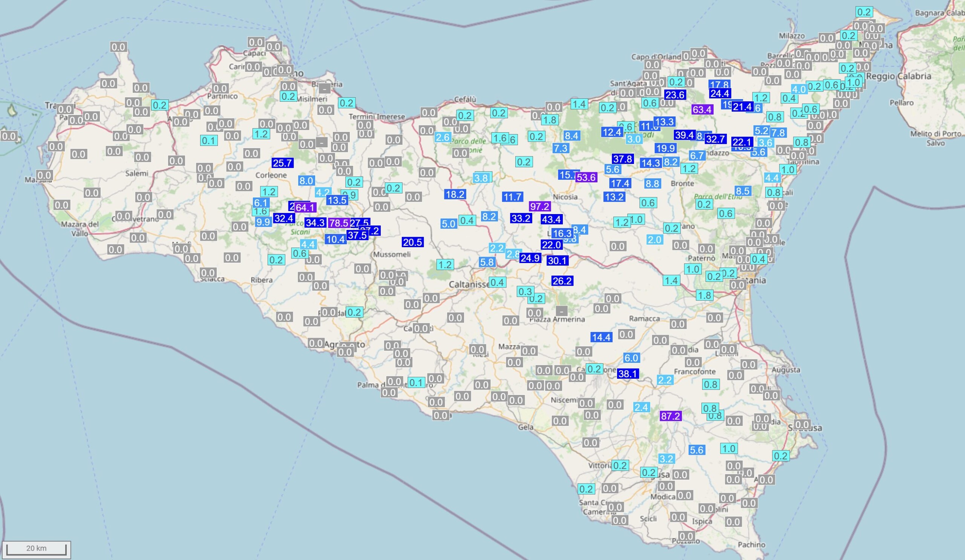Click the 30.1 dark blue marker
The height and width of the screenshot is (560, 965).
click(x=557, y=261)
